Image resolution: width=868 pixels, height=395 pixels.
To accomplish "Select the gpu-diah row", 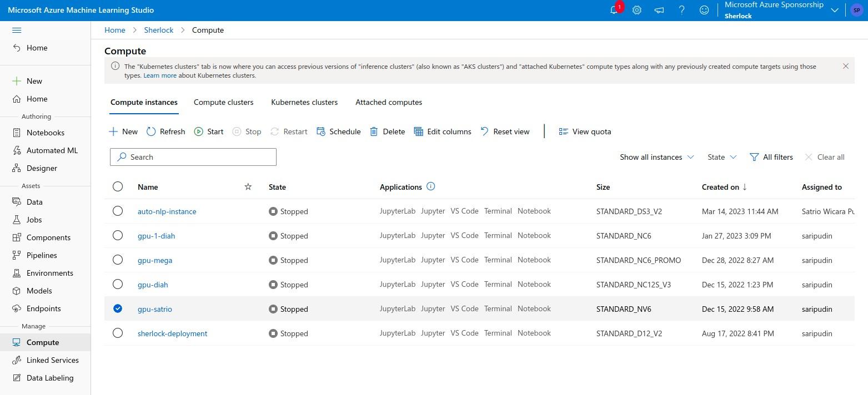I will coord(118,284).
